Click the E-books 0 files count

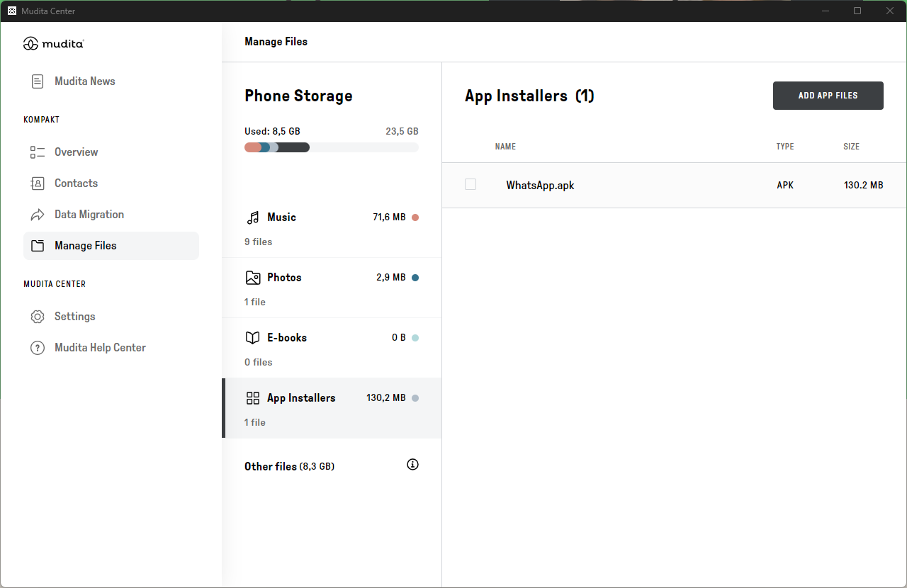click(x=259, y=362)
